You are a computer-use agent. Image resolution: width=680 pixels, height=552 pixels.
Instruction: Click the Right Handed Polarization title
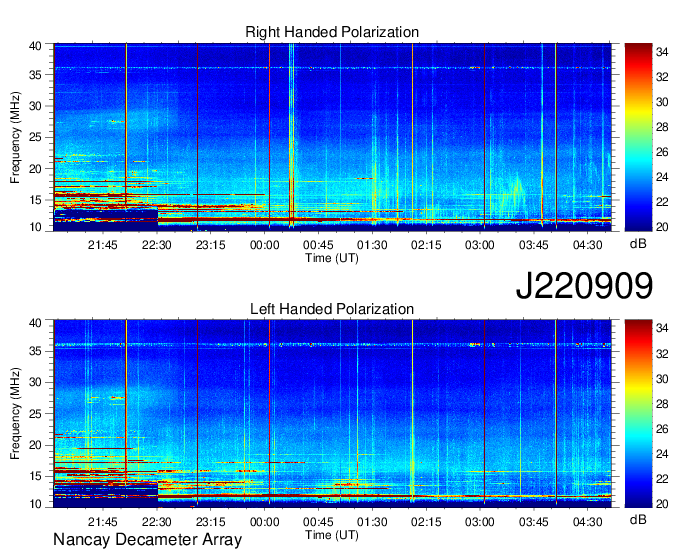pyautogui.click(x=332, y=32)
